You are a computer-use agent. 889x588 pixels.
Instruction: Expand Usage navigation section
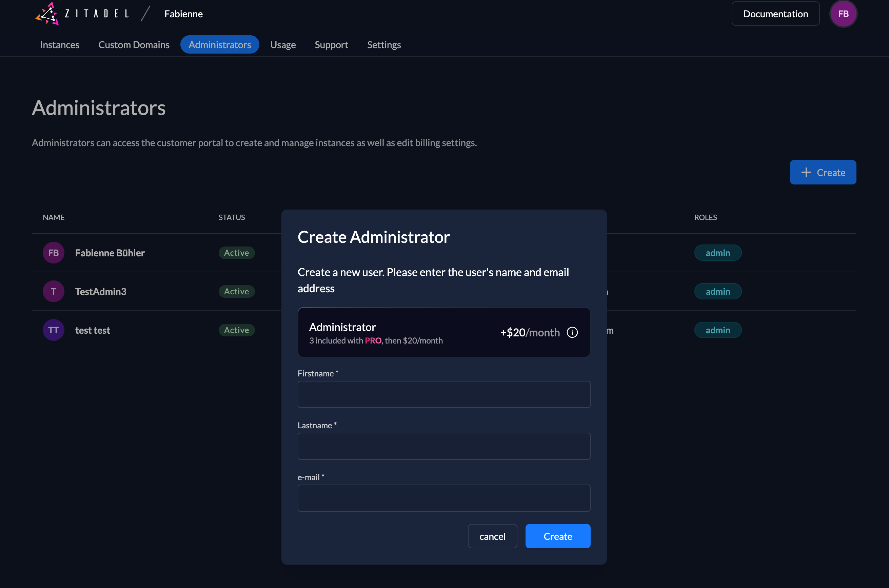click(283, 44)
